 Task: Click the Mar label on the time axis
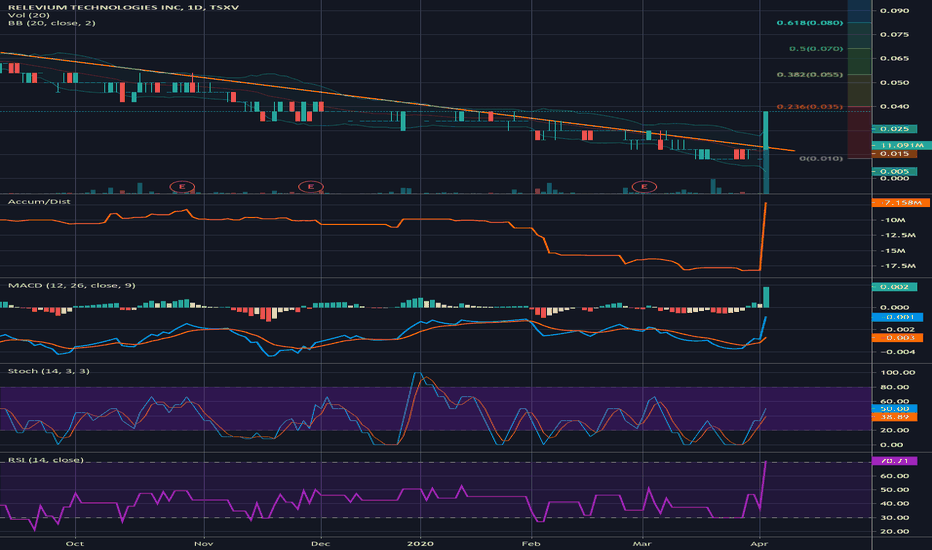coord(642,543)
